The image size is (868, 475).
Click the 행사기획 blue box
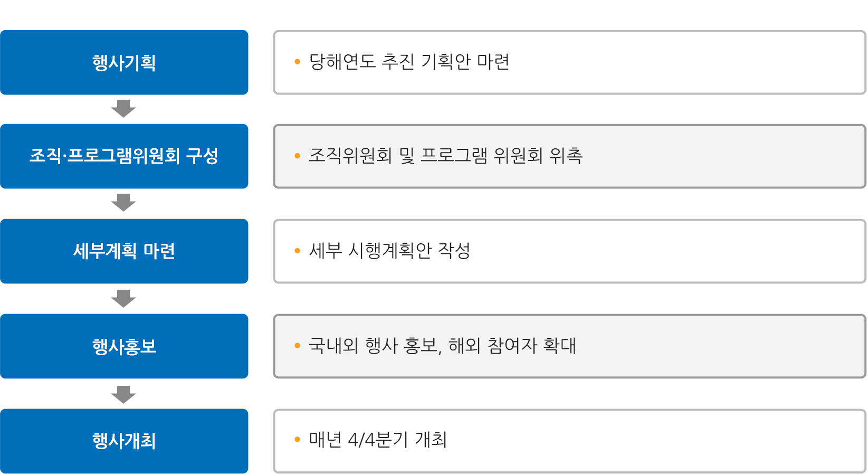(124, 62)
